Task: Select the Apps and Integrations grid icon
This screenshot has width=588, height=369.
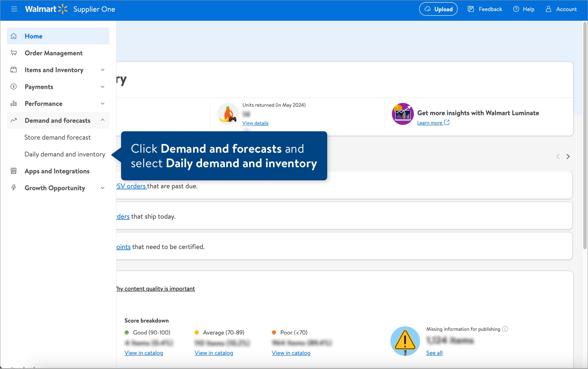Action: pos(13,171)
